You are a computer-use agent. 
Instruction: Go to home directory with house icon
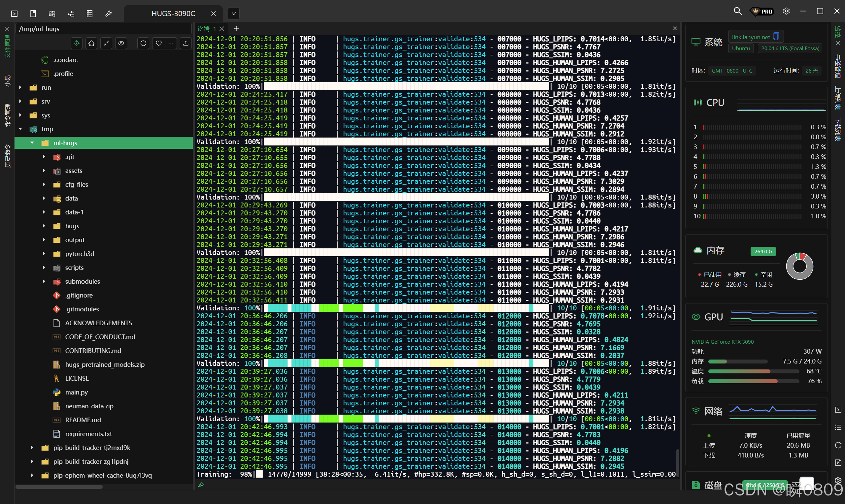[91, 43]
